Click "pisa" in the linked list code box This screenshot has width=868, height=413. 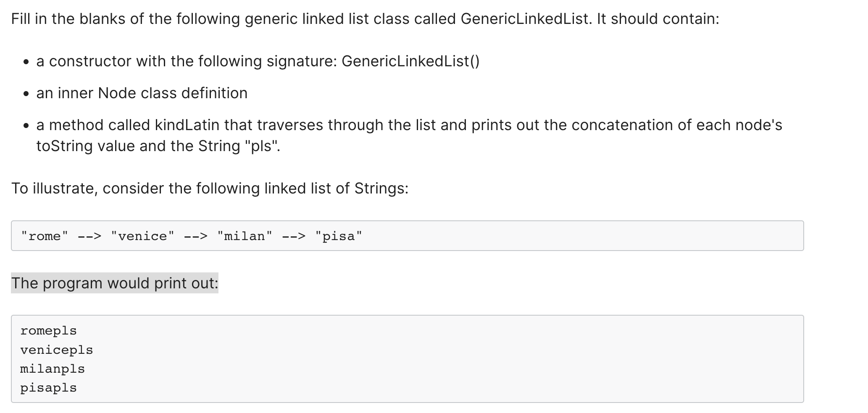pos(339,236)
